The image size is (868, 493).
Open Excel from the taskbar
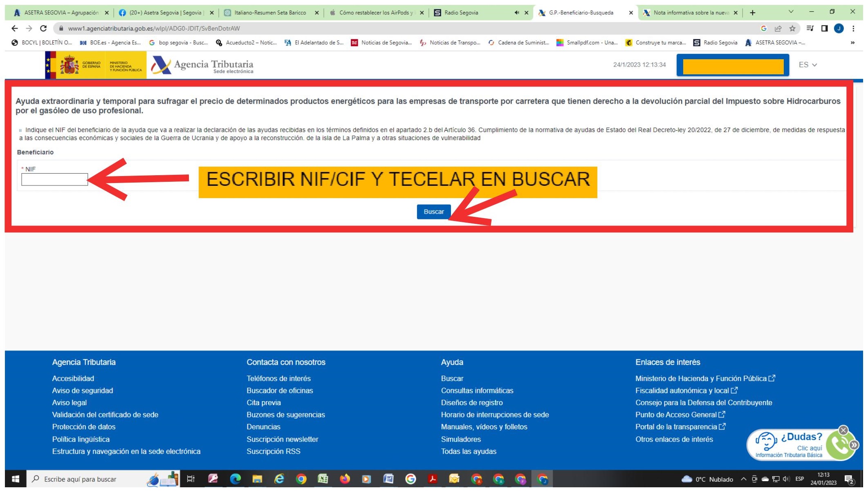(x=323, y=479)
